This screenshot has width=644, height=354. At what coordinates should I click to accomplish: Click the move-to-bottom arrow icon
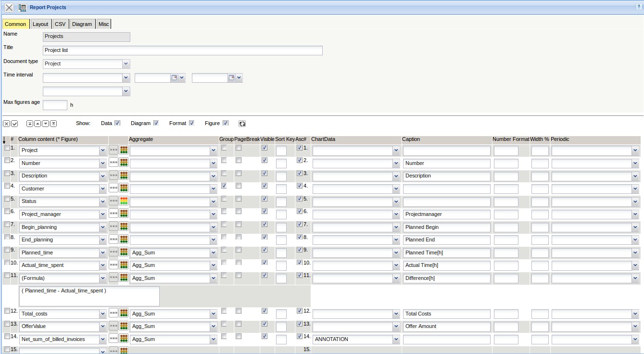[53, 124]
